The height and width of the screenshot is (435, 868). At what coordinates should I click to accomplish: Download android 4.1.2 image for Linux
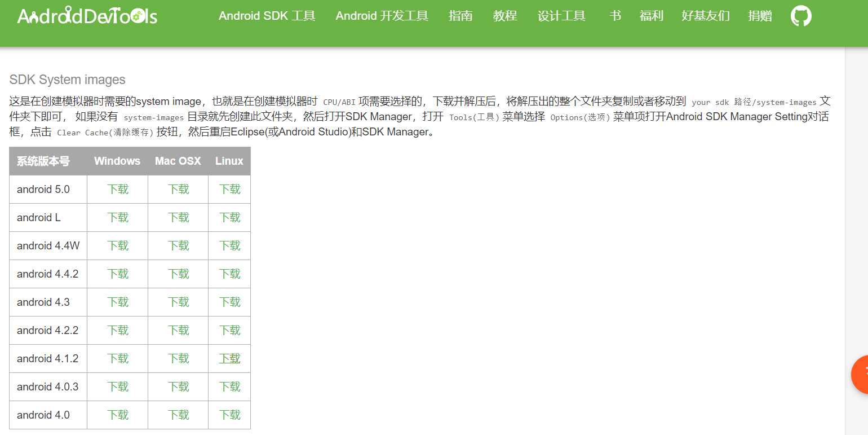pos(229,358)
